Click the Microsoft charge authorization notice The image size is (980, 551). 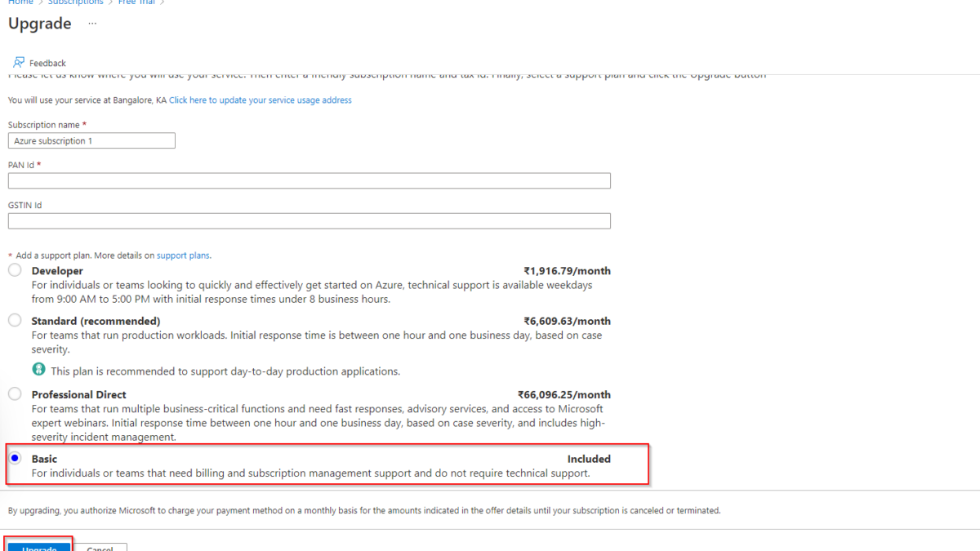coord(364,510)
